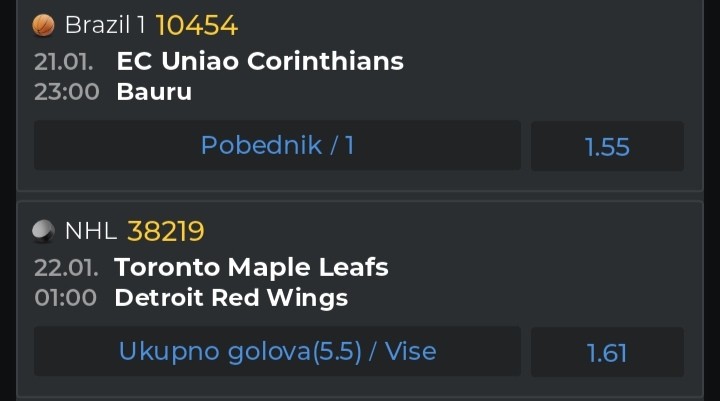
Task: Open the Bauru team name
Action: coord(154,92)
